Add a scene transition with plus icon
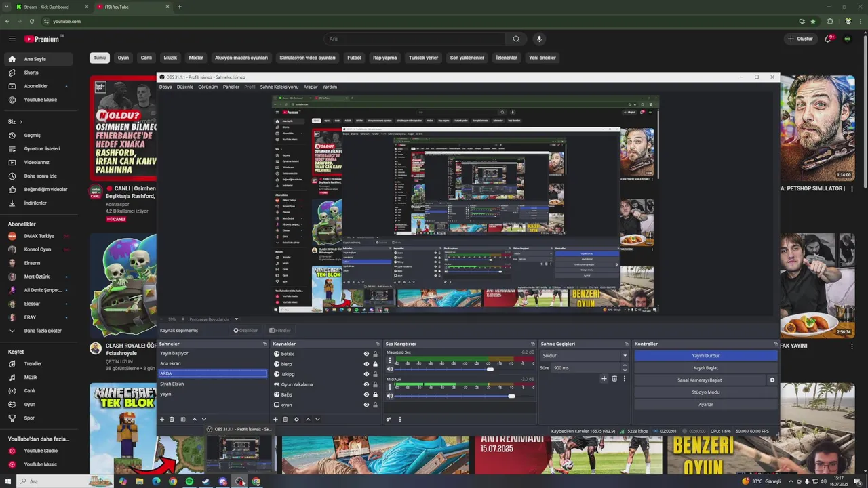The width and height of the screenshot is (868, 488). click(604, 378)
